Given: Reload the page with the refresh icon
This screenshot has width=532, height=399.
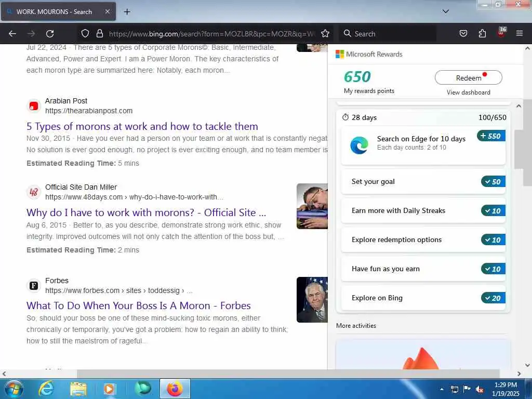Looking at the screenshot, I should 50,34.
